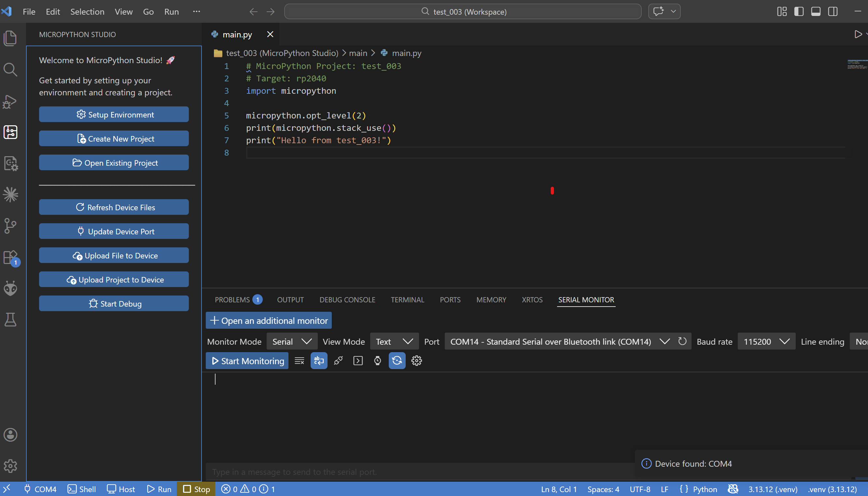Click the Upload Project to Device button
Viewport: 868px width, 496px height.
click(x=114, y=280)
